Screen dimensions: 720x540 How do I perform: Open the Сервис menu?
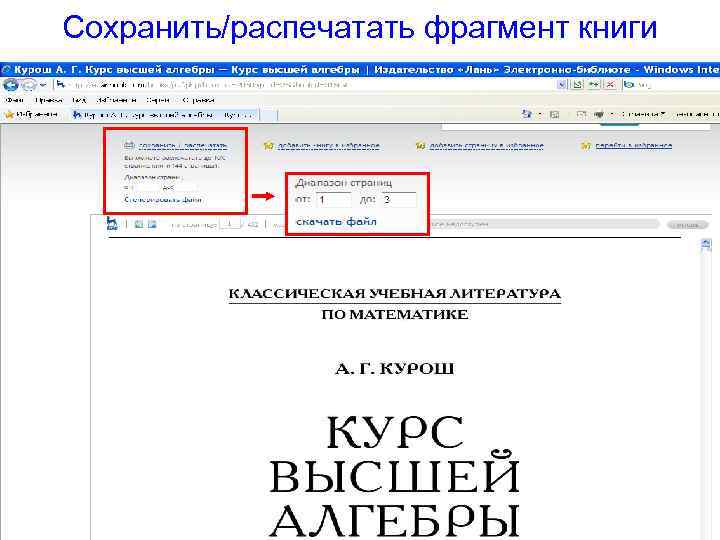158,100
